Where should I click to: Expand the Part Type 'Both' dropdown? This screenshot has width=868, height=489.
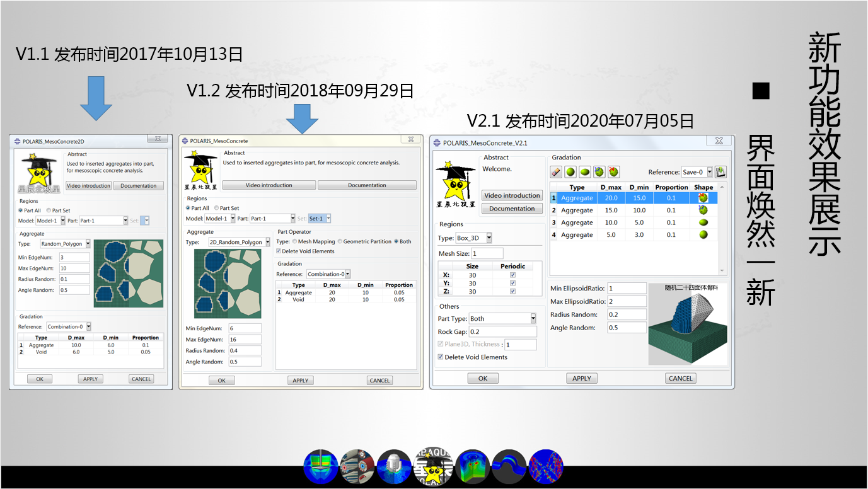point(533,319)
